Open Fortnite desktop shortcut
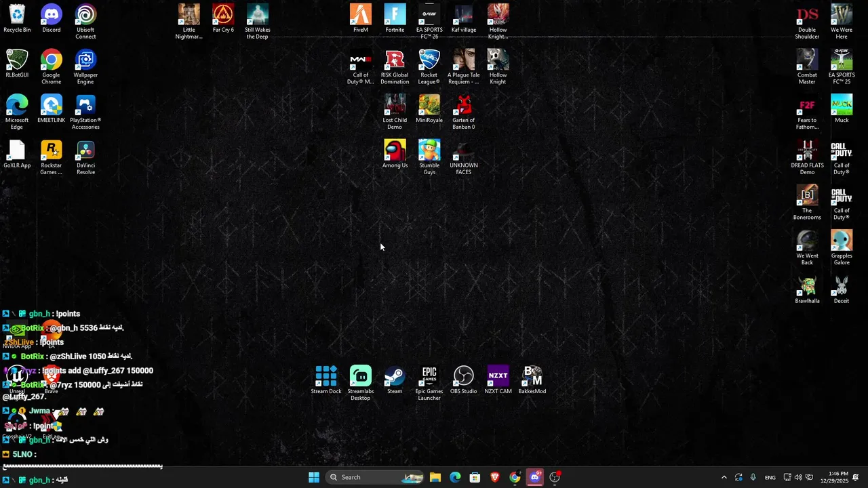 tap(395, 19)
